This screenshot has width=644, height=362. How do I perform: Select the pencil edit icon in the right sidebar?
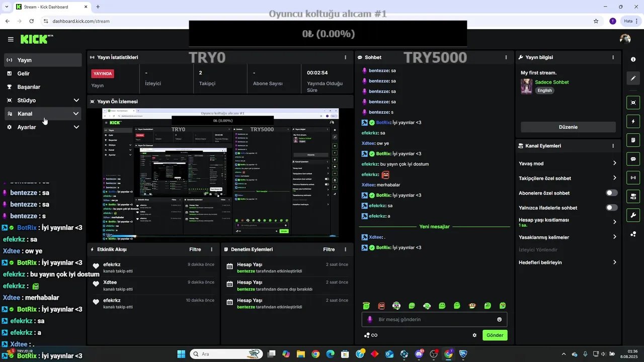click(x=633, y=78)
